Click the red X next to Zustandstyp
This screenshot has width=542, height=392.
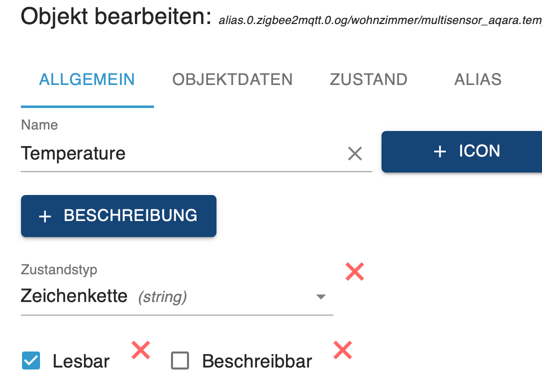coord(354,271)
